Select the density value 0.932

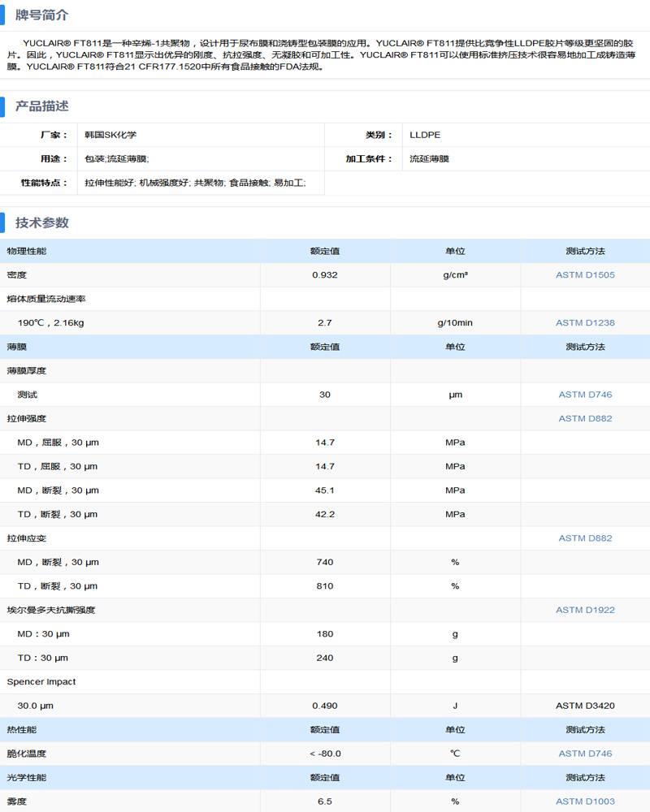[x=325, y=275]
